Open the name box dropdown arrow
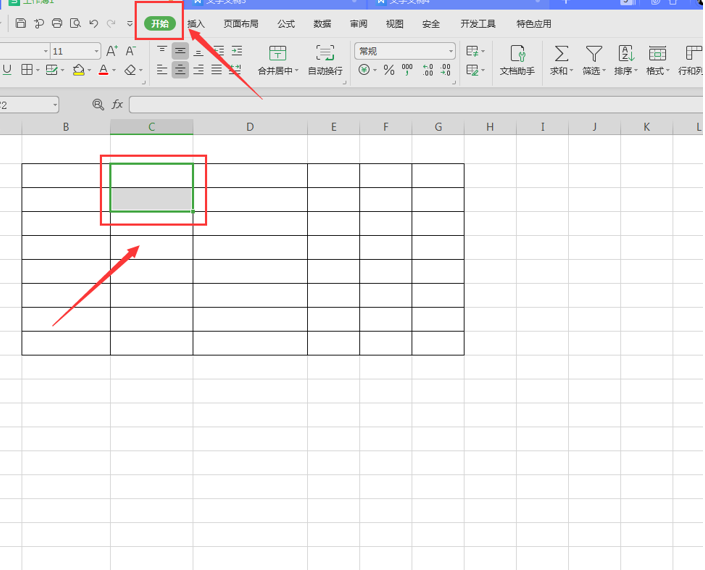The width and height of the screenshot is (705, 570). (x=55, y=105)
